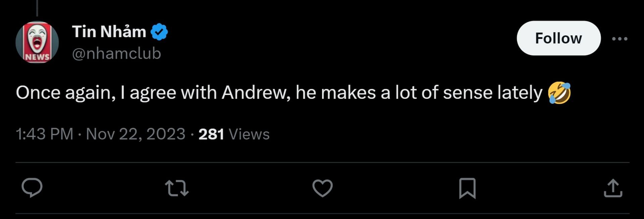Click the thread connector line above the avatar
This screenshot has height=219, width=644.
(x=37, y=8)
